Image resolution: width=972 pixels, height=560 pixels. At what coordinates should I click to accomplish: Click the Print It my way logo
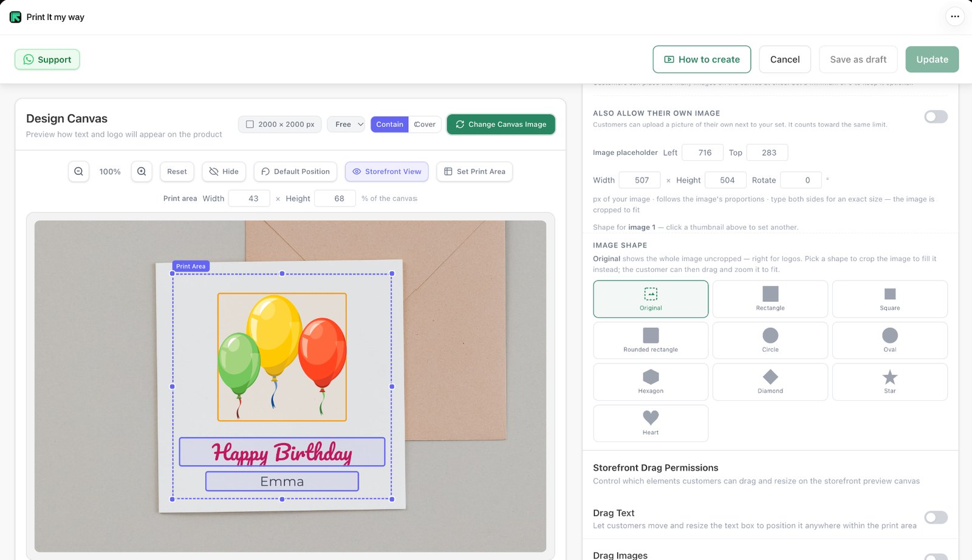pos(16,17)
